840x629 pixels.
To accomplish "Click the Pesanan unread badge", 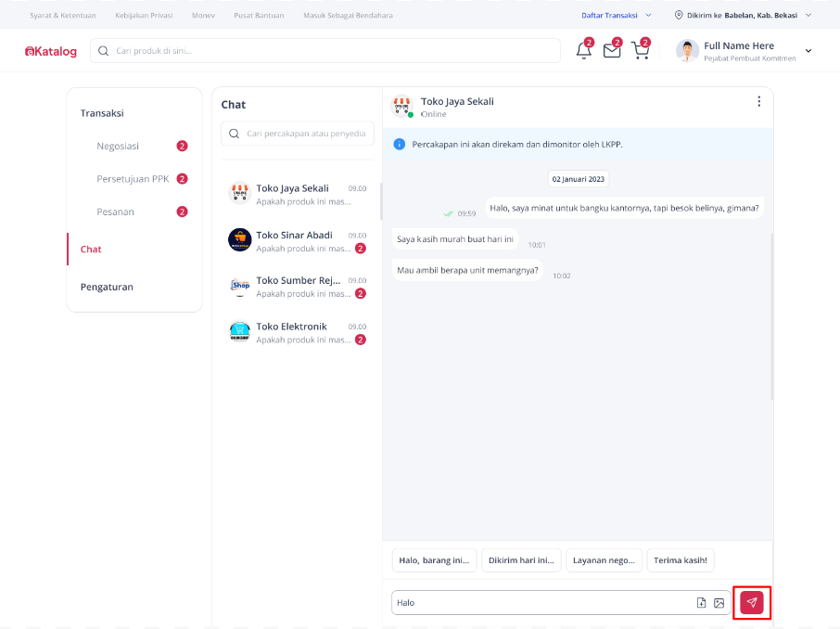I will tap(182, 212).
